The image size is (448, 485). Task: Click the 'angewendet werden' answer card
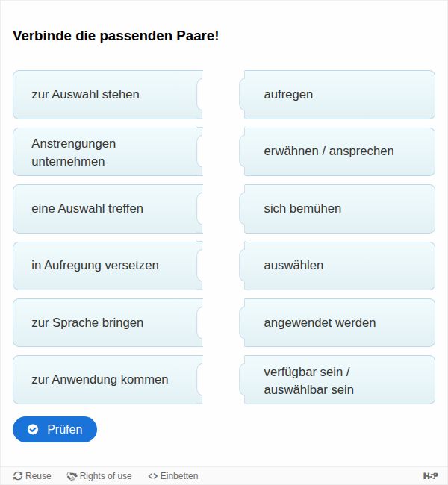click(339, 323)
